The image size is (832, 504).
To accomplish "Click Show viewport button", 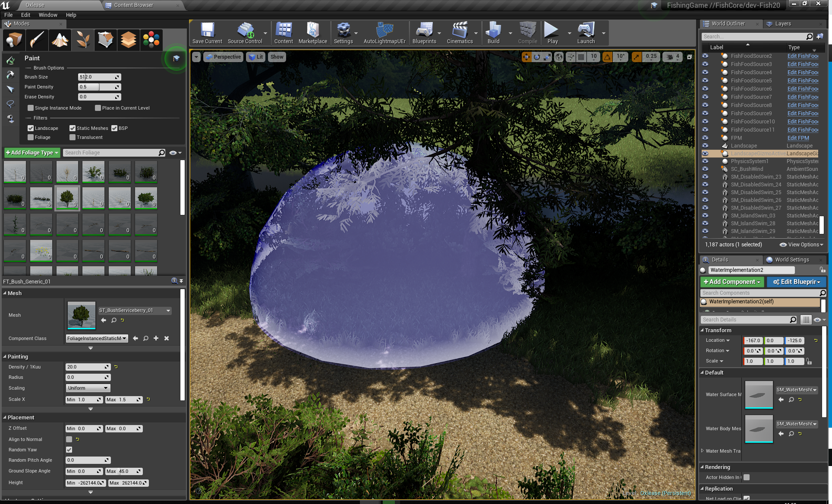I will click(277, 57).
